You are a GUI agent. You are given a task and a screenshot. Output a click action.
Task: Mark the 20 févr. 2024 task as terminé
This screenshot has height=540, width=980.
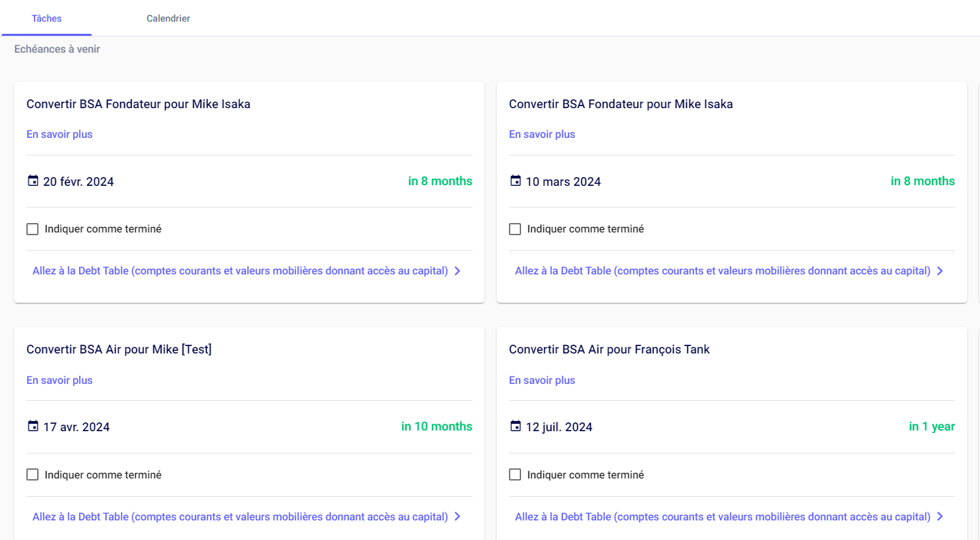coord(32,229)
